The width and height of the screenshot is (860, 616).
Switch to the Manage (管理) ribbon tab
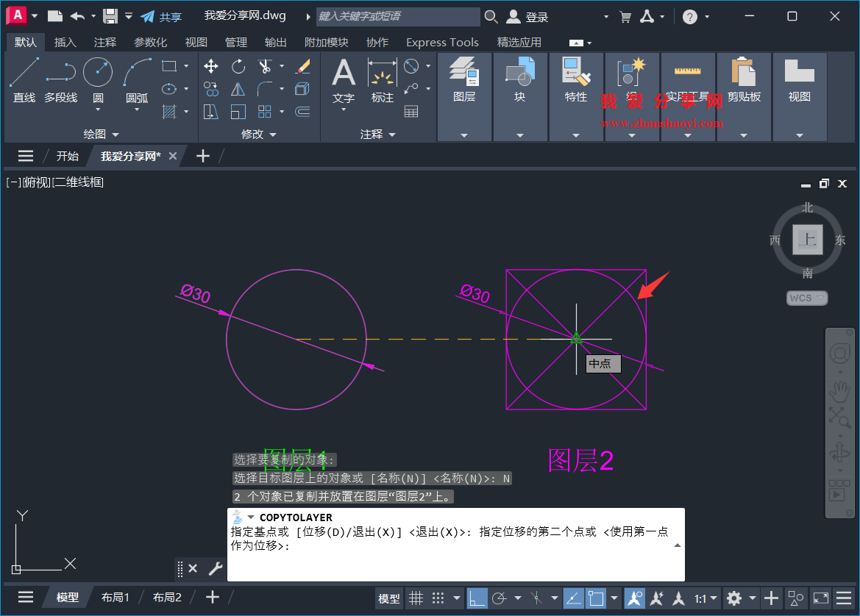click(236, 42)
